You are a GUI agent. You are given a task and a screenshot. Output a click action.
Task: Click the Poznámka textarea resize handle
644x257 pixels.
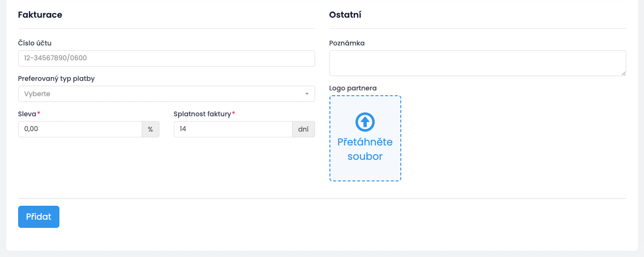623,73
